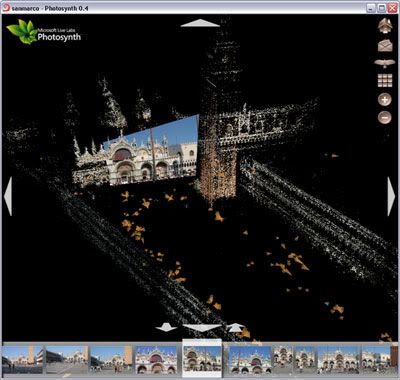Click the home house icon
400x380 pixels.
[x=385, y=26]
